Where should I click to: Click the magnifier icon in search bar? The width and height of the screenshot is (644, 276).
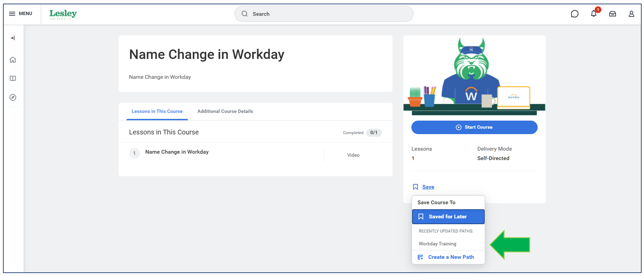(244, 14)
